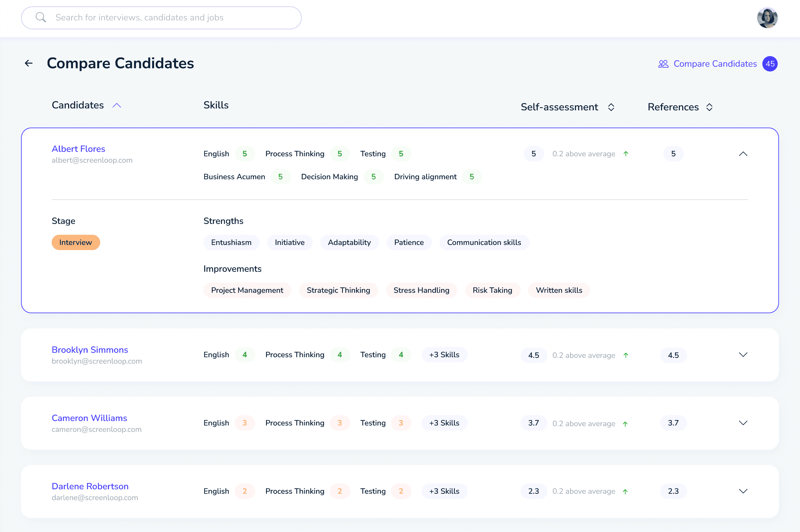Expand Darlene Robertson candidate row
Image resolution: width=800 pixels, height=532 pixels.
pos(743,491)
